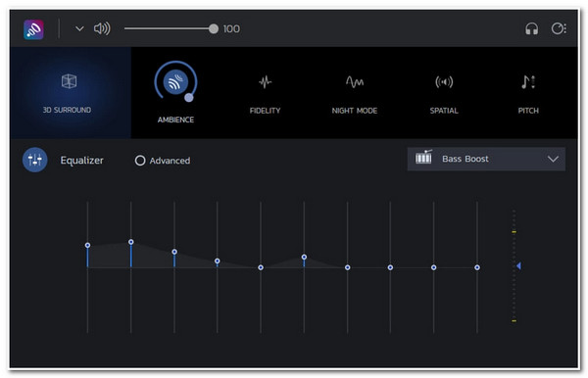The height and width of the screenshot is (378, 588).
Task: Click the seventh equalizer band handle
Action: click(x=348, y=267)
